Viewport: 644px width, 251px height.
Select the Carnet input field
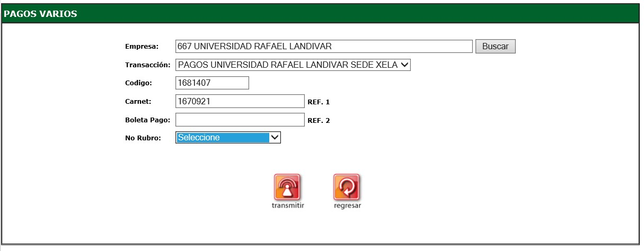click(x=240, y=101)
